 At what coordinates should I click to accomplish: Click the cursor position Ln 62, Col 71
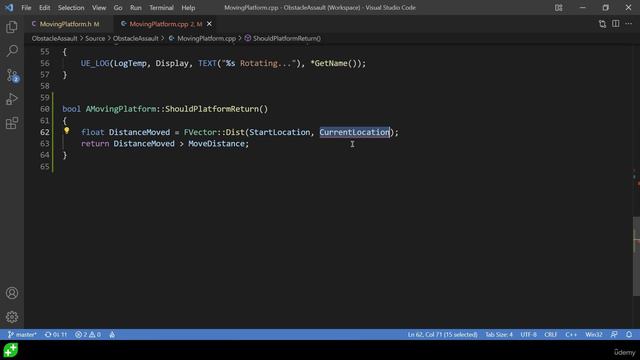pos(442,335)
